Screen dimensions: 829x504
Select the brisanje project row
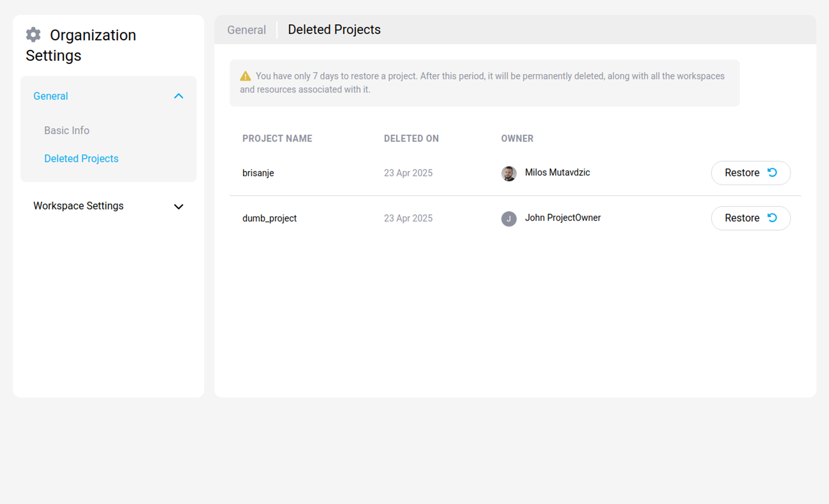click(x=258, y=173)
